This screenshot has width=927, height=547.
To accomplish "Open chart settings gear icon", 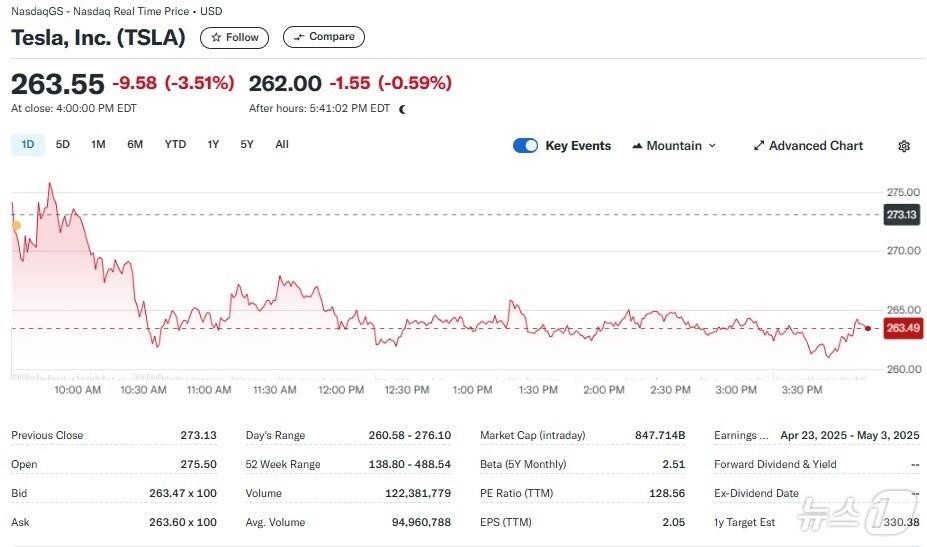I will tap(904, 146).
